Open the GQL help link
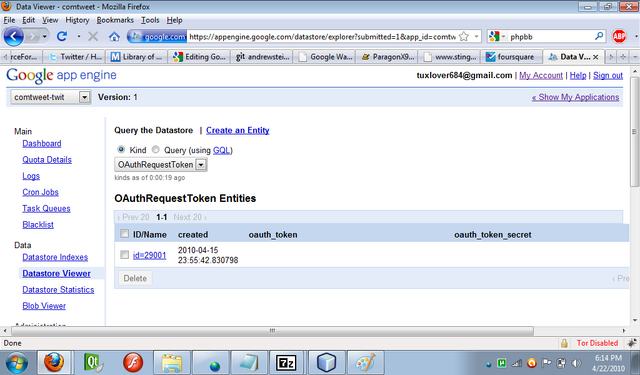The image size is (640, 375). (222, 150)
